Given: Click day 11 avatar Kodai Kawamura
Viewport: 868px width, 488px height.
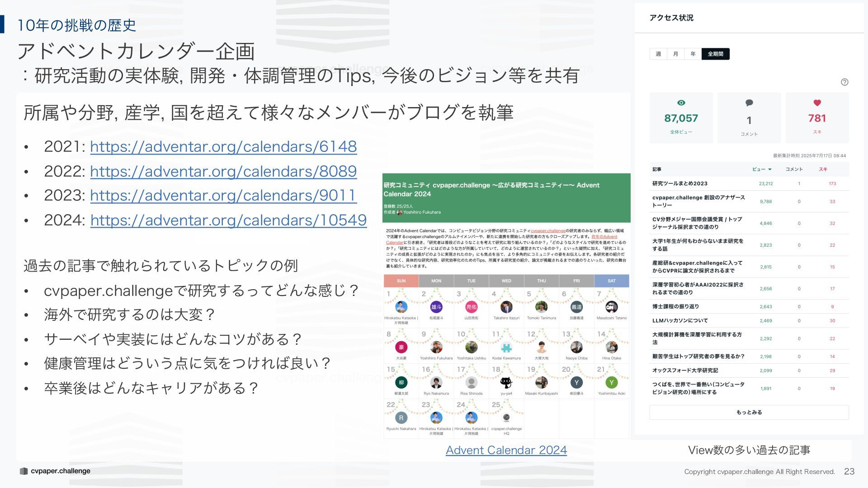Looking at the screenshot, I should [506, 347].
